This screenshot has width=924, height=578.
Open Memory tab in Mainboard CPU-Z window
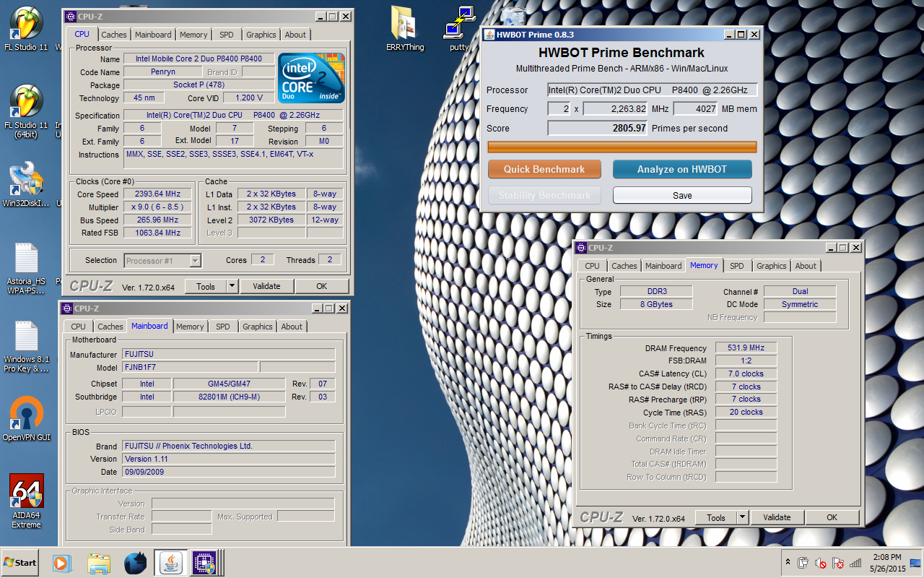(x=190, y=327)
